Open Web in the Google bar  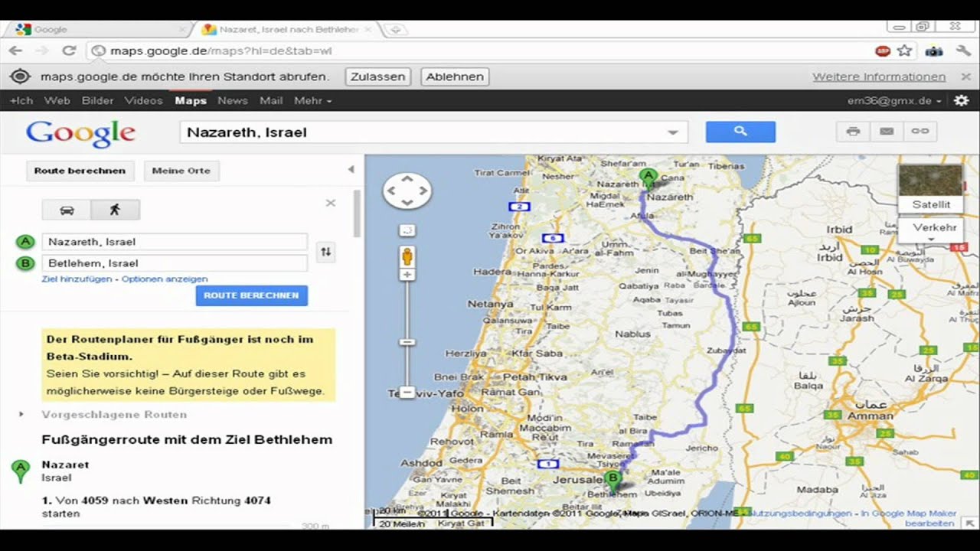[x=57, y=100]
